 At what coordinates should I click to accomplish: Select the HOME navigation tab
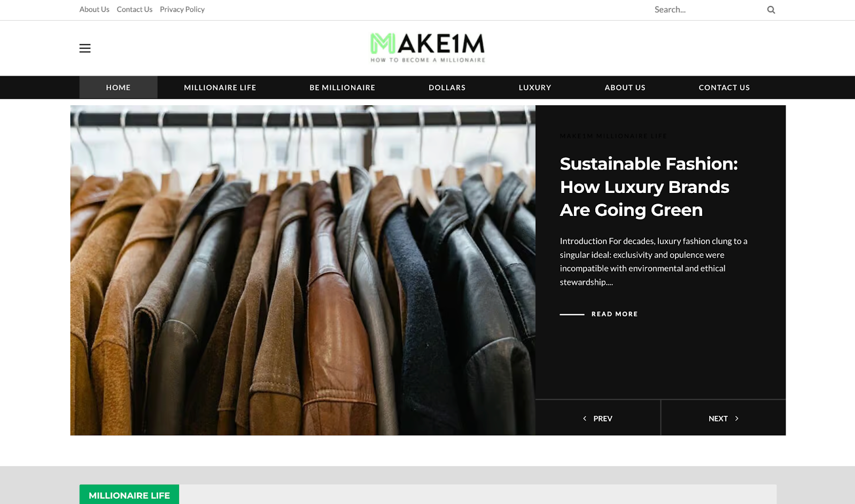pos(118,87)
